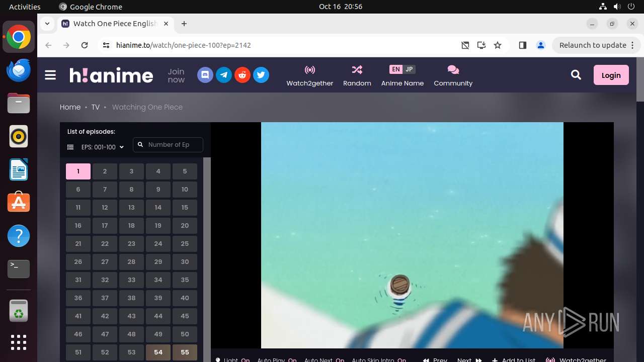This screenshot has height=362, width=644.
Task: Open a new tab
Action: click(x=184, y=24)
